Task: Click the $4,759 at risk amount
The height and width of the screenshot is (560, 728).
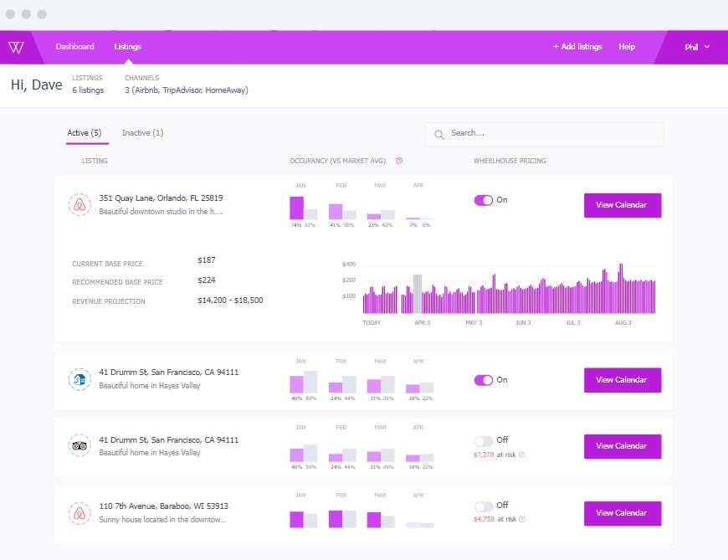Action: pos(484,519)
